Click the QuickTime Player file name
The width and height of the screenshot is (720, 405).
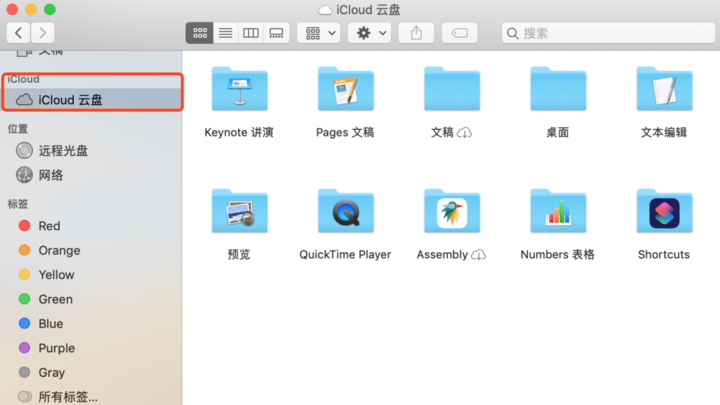[x=345, y=254]
